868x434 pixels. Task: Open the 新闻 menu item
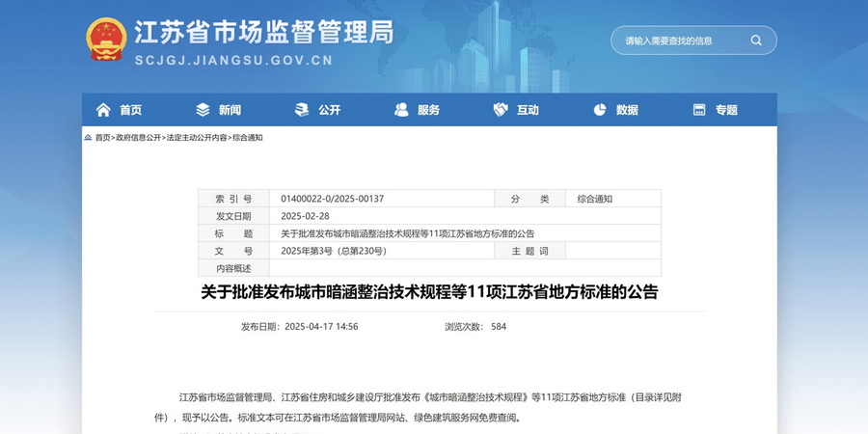click(230, 110)
